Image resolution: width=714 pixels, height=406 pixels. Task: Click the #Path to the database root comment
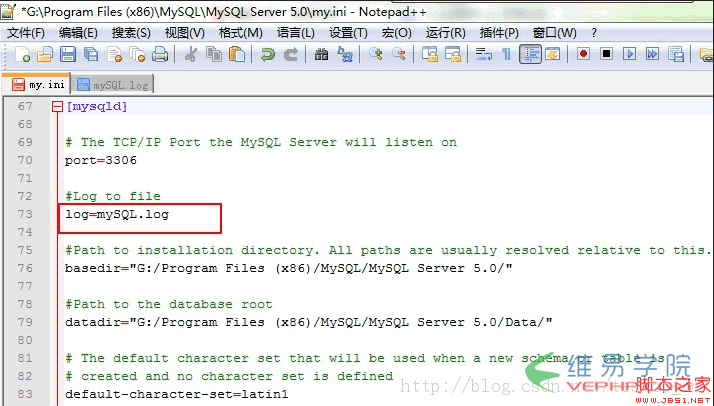point(168,304)
